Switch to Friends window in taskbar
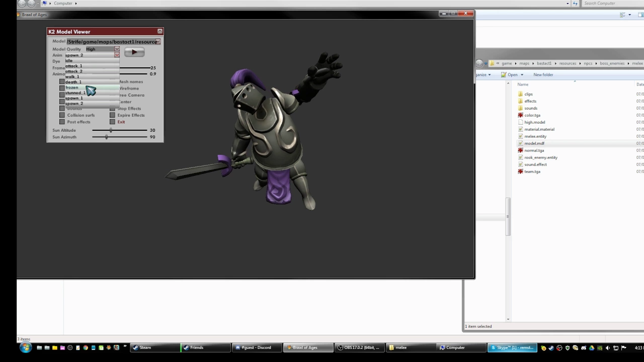644x362 pixels. pyautogui.click(x=206, y=347)
